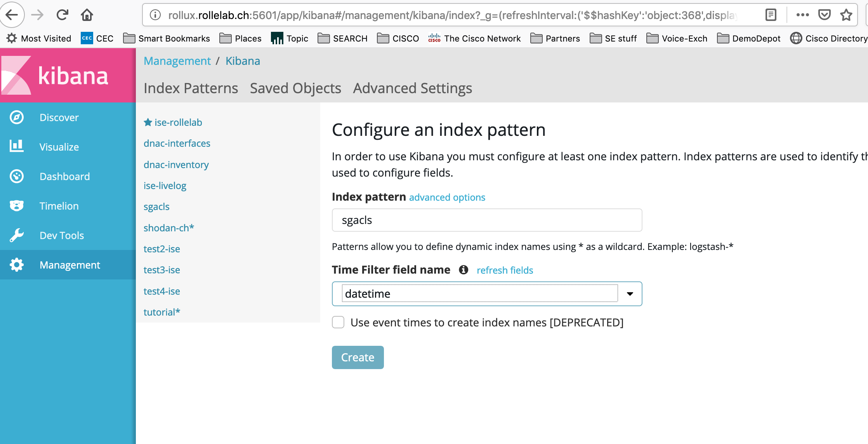Open Discover via compass icon

coord(17,117)
